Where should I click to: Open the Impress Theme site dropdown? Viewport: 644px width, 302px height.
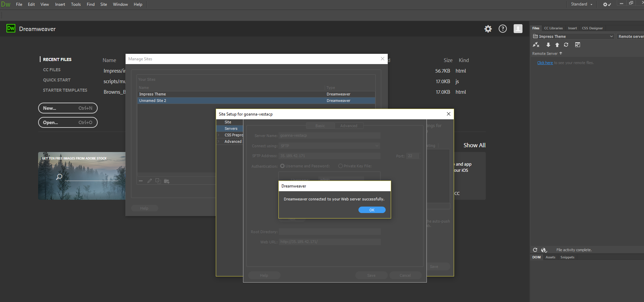(x=573, y=36)
